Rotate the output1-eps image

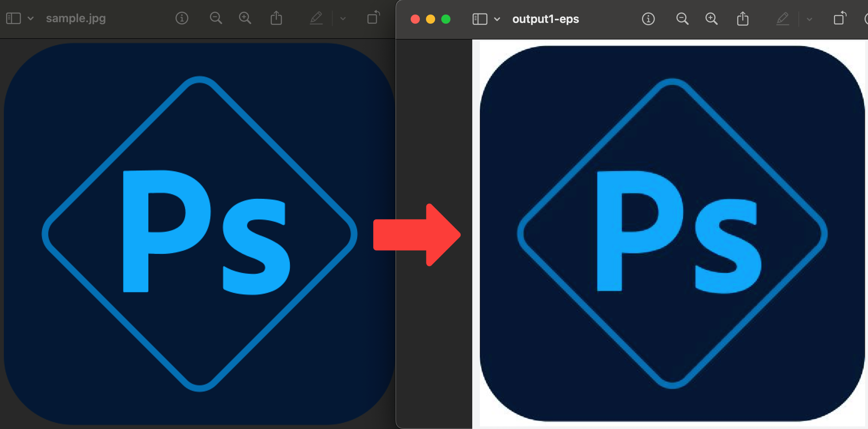(840, 18)
